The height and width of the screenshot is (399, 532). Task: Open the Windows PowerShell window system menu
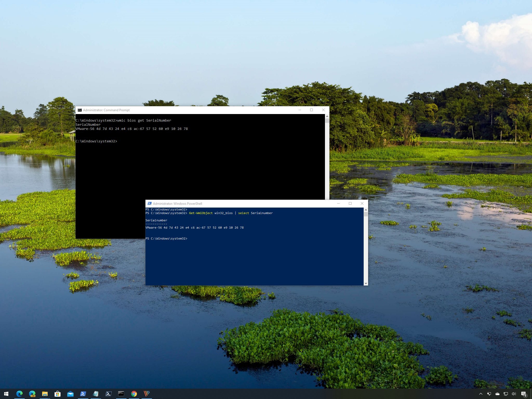click(x=150, y=203)
